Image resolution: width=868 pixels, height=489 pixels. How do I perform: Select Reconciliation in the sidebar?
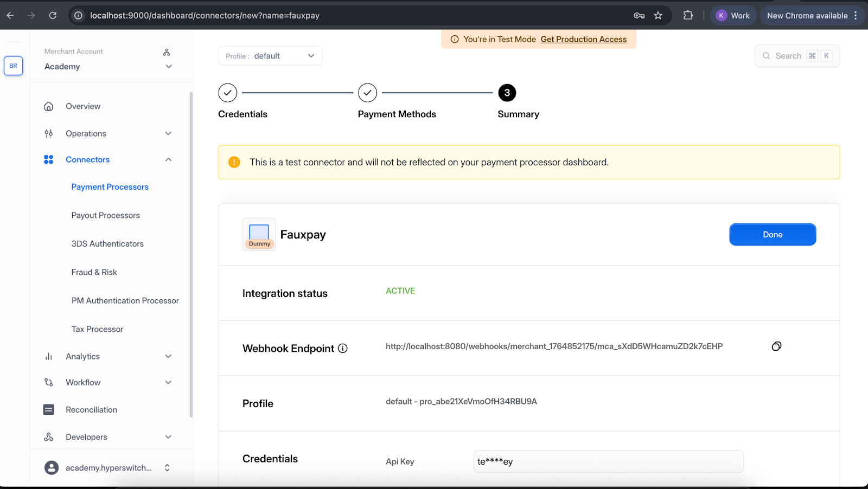pos(91,410)
